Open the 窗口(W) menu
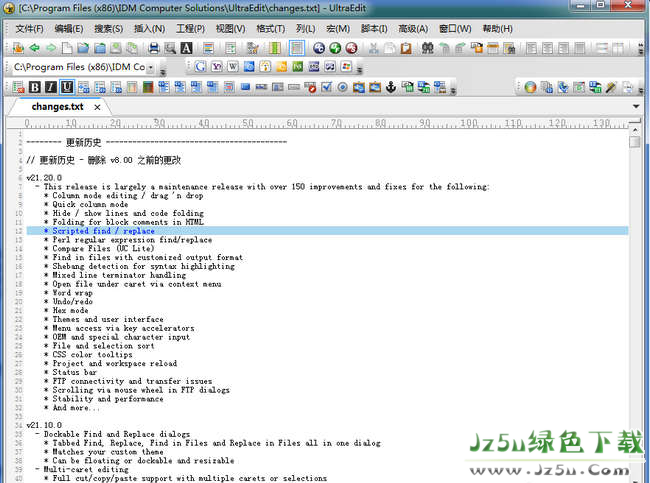650x483 pixels. pyautogui.click(x=455, y=29)
